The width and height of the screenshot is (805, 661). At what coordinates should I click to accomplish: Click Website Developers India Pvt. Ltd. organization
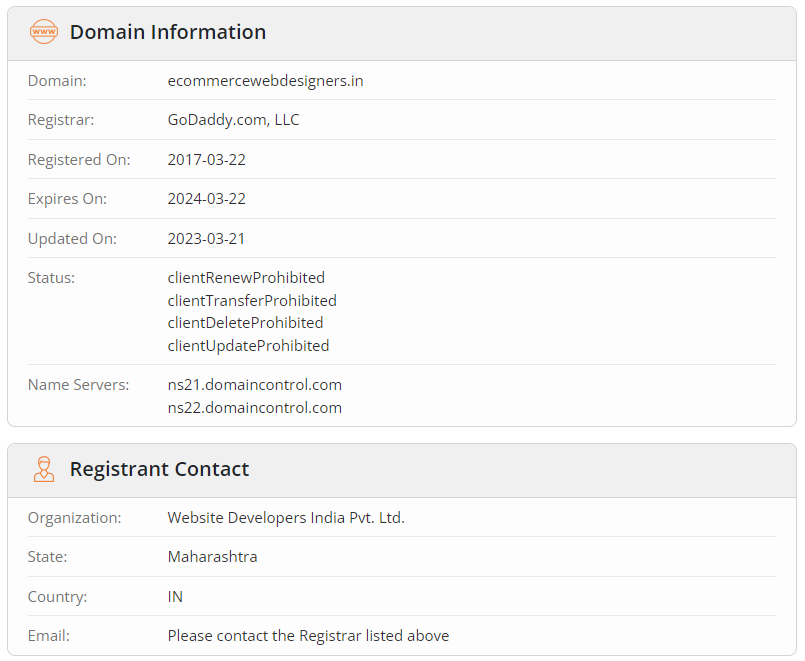[x=286, y=518]
